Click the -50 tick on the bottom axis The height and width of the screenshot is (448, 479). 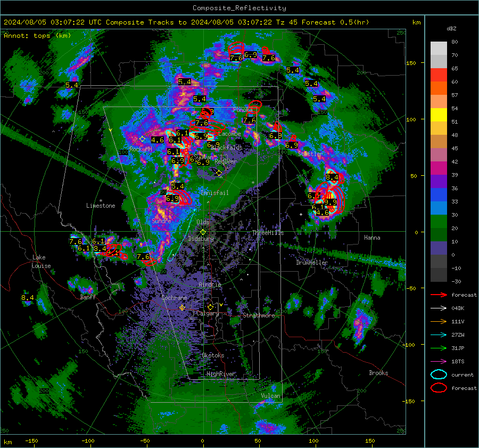pyautogui.click(x=145, y=441)
